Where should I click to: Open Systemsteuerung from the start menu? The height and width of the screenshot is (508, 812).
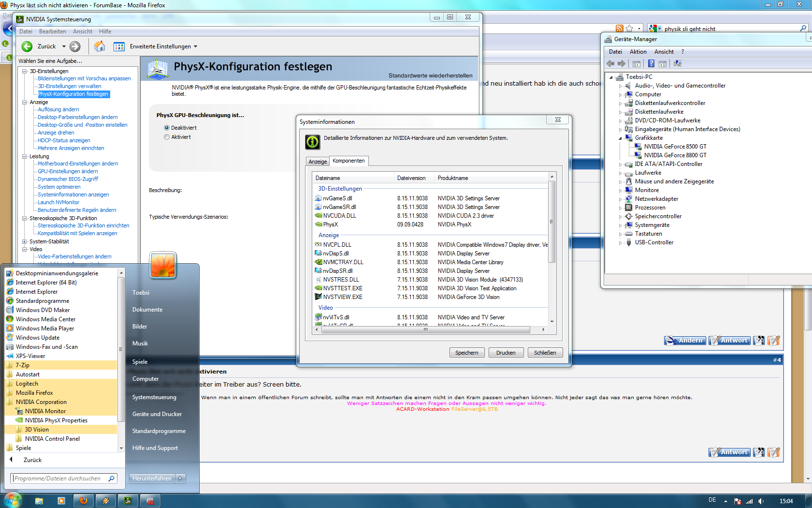tap(154, 397)
